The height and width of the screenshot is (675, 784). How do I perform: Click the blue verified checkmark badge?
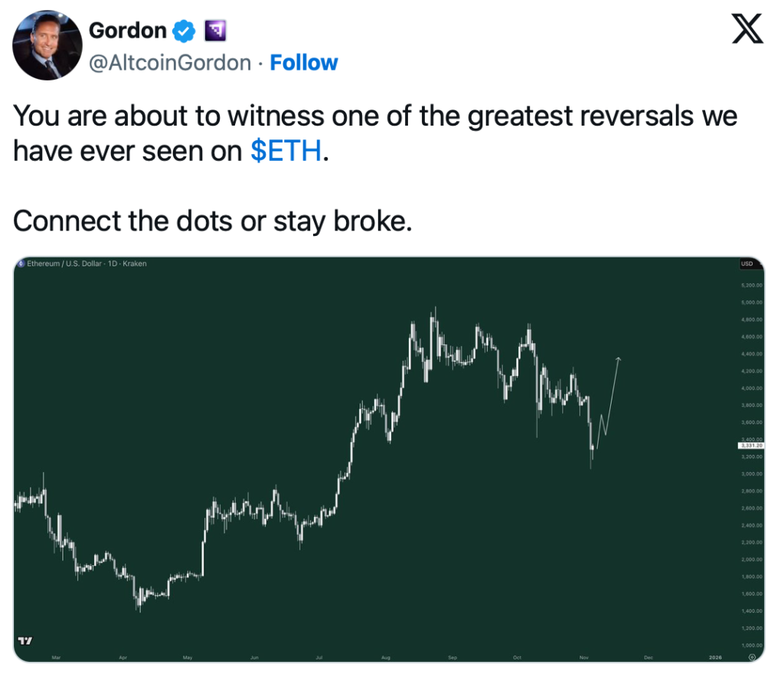(183, 31)
